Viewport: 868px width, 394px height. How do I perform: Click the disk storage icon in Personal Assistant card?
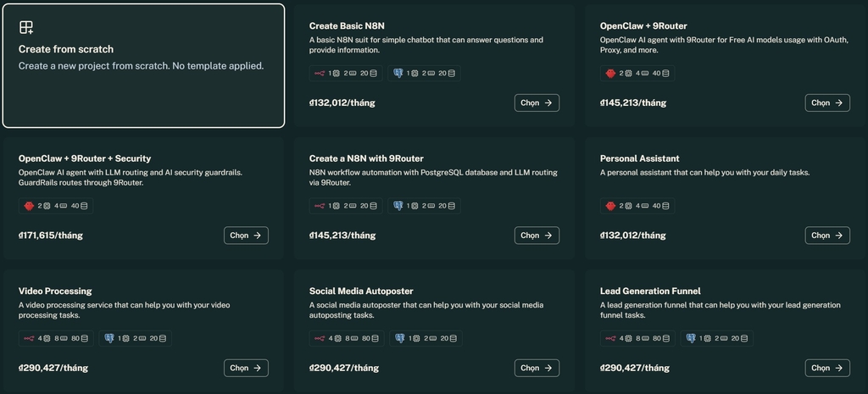coord(665,206)
